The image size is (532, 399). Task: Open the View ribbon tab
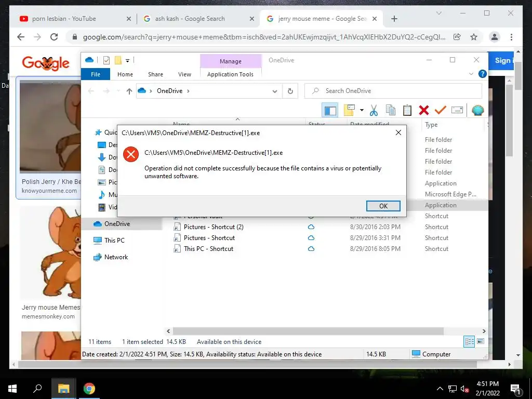tap(184, 74)
